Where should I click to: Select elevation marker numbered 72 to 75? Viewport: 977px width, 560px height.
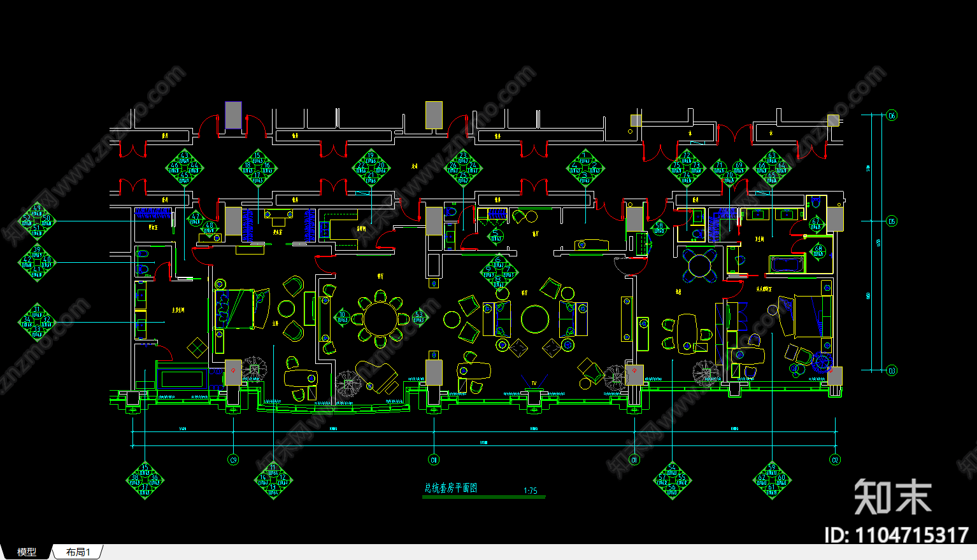point(687,168)
